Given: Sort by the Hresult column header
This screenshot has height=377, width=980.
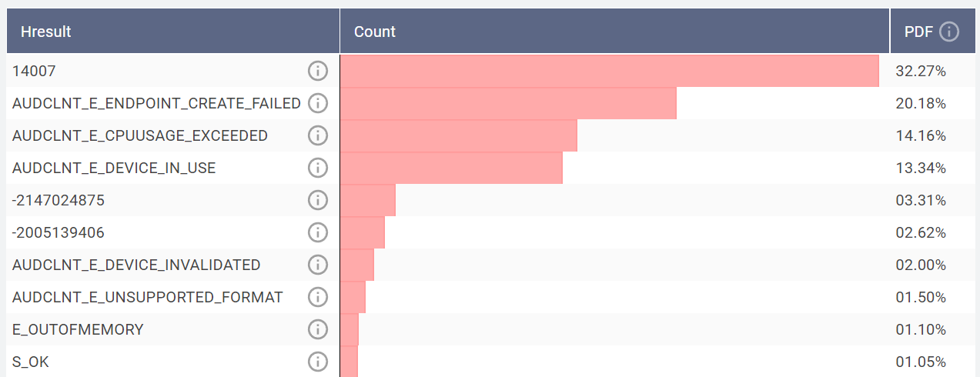Looking at the screenshot, I should pos(46,32).
